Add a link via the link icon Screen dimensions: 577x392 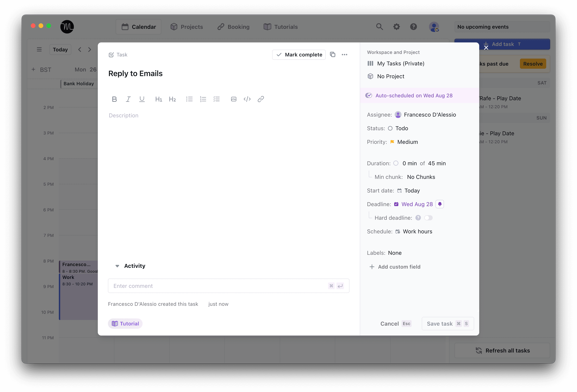tap(260, 99)
